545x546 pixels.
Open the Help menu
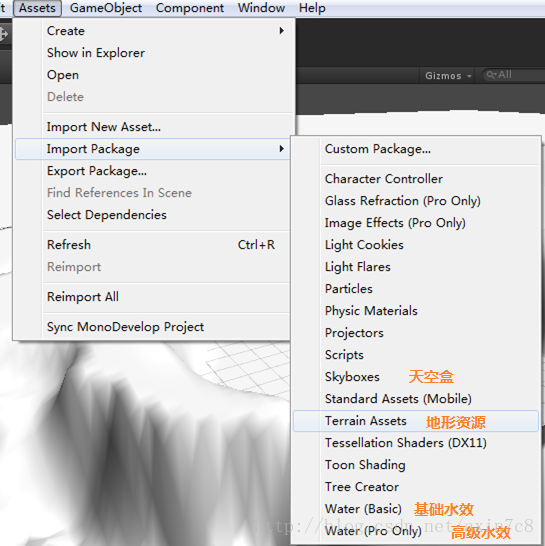(x=312, y=8)
